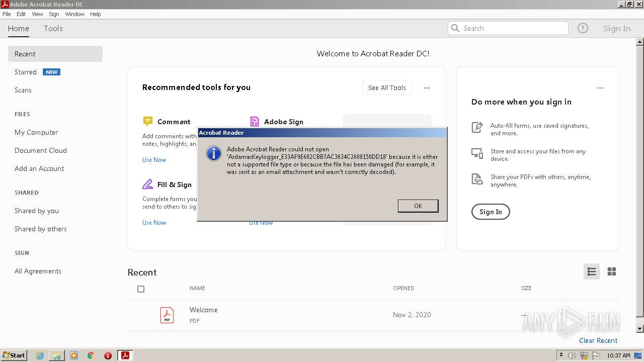Click the Sign In link in the header
This screenshot has height=362, width=644.
click(x=617, y=29)
